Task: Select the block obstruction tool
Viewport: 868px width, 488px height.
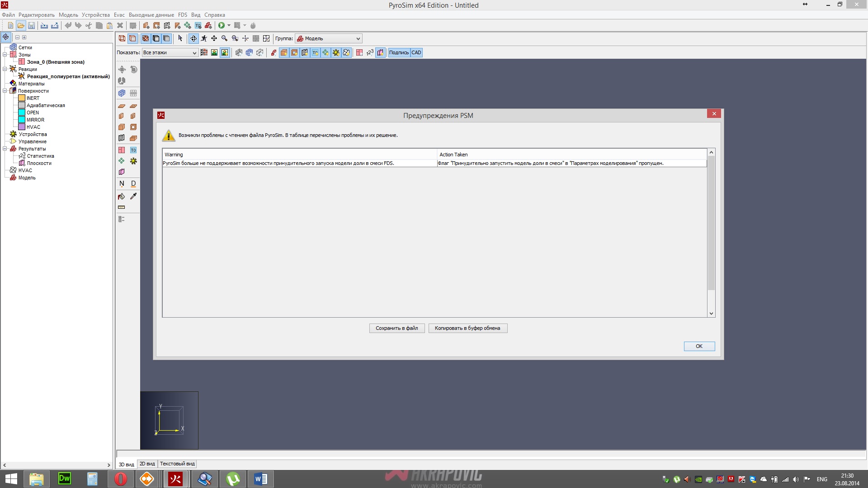Action: pyautogui.click(x=122, y=127)
